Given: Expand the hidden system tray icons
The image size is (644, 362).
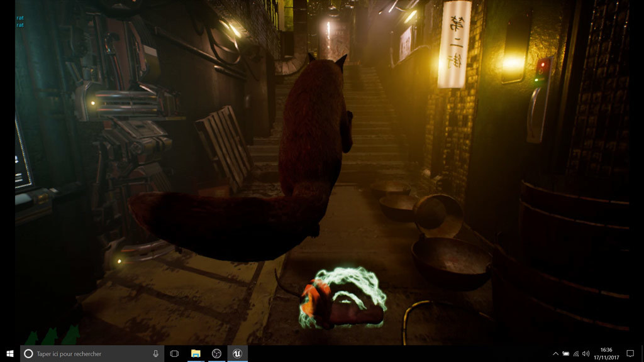Looking at the screenshot, I should [x=555, y=353].
